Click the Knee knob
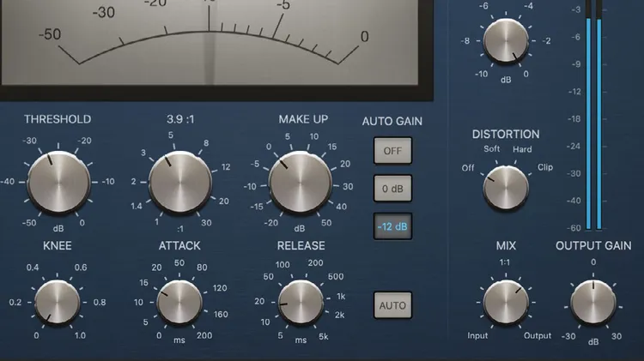This screenshot has height=361, width=644. point(57,303)
